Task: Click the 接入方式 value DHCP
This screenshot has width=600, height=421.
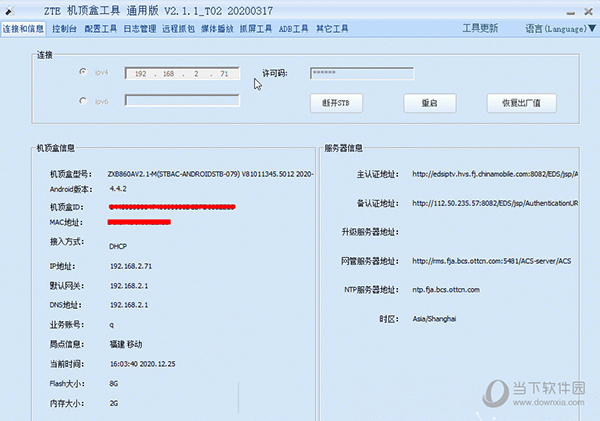Action: coord(118,246)
